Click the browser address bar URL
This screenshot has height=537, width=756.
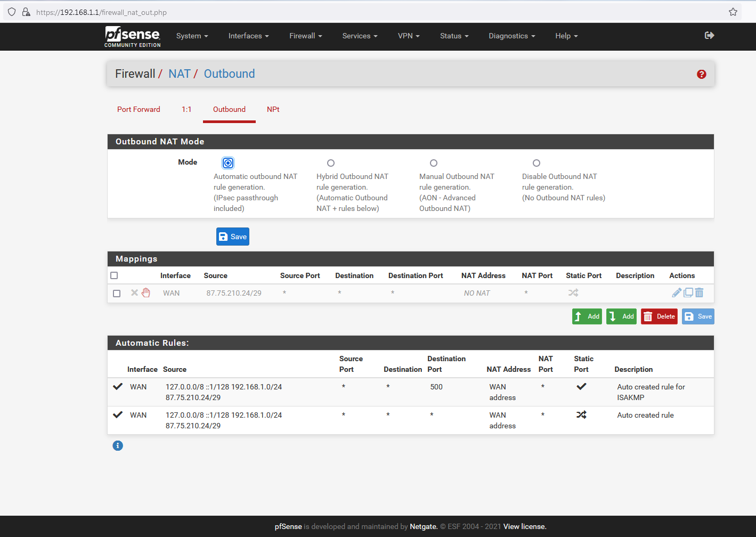pos(101,12)
